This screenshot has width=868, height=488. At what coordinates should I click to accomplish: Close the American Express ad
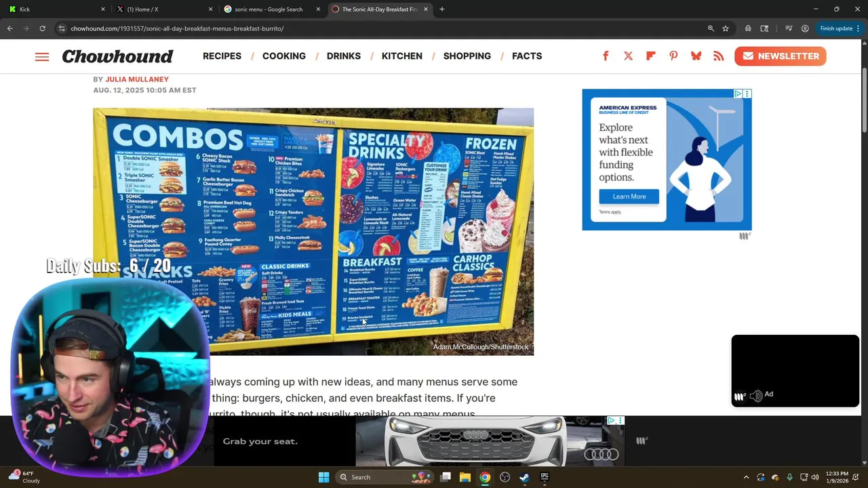(x=747, y=94)
